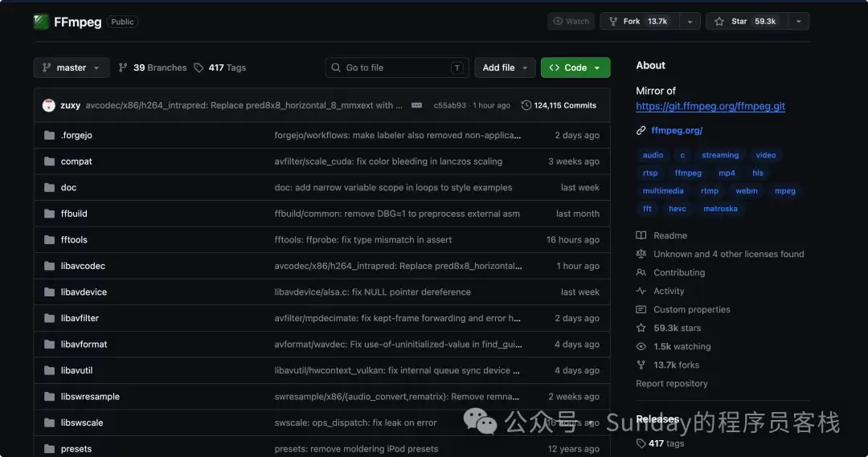
Task: Click the eye icon beside 1.5k watching
Action: (641, 346)
